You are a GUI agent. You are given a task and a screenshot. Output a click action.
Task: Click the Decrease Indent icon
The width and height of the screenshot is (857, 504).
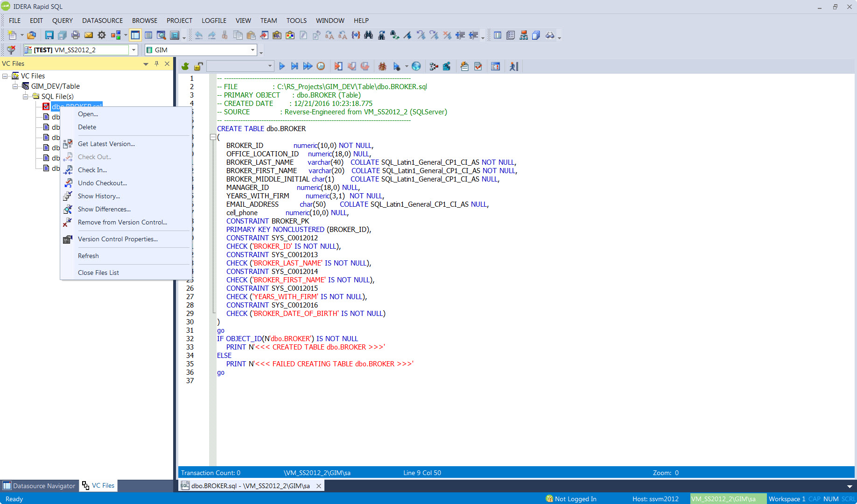pyautogui.click(x=473, y=35)
